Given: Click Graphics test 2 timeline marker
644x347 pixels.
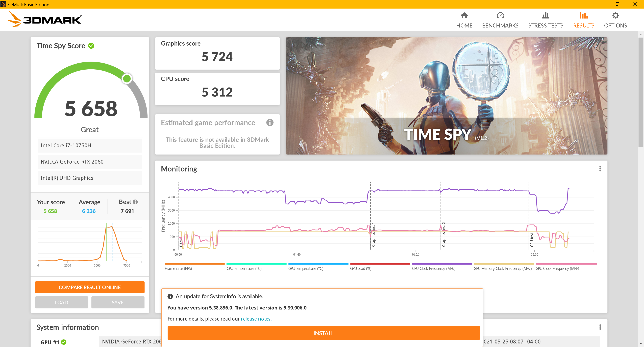Looking at the screenshot, I should [443, 235].
